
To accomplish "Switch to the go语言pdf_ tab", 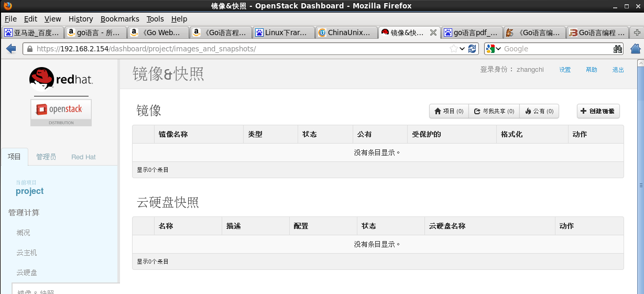I will (x=472, y=32).
